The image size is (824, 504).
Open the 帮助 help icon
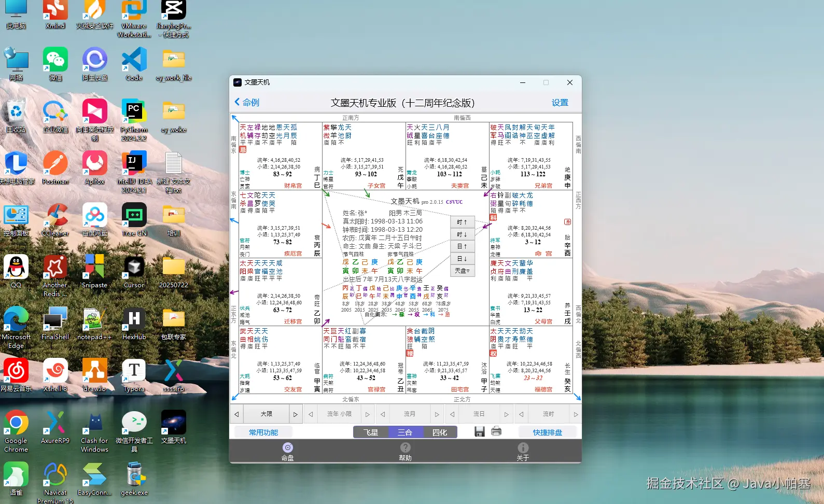click(x=405, y=447)
